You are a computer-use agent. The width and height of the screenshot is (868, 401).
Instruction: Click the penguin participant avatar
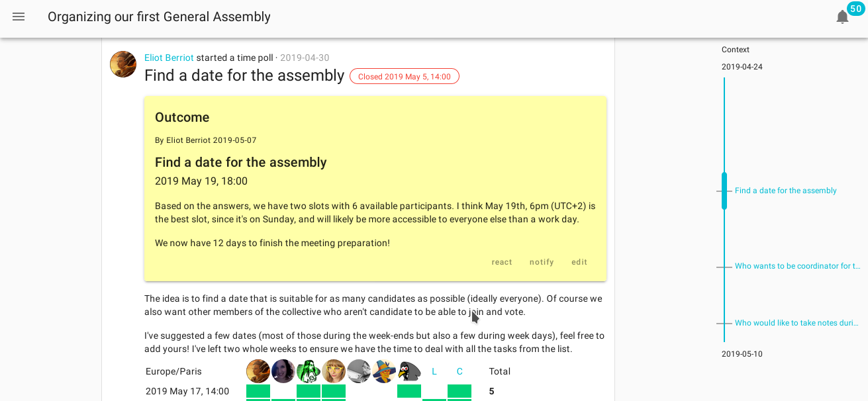(x=409, y=371)
